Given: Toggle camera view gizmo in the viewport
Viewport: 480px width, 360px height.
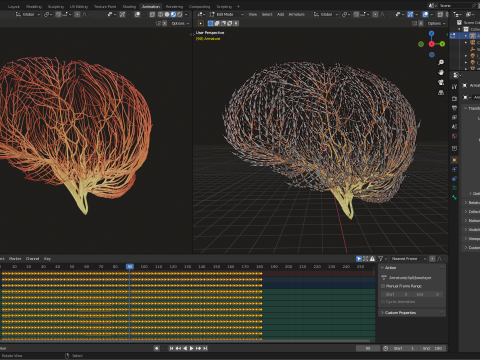Looking at the screenshot, I should click(x=441, y=82).
